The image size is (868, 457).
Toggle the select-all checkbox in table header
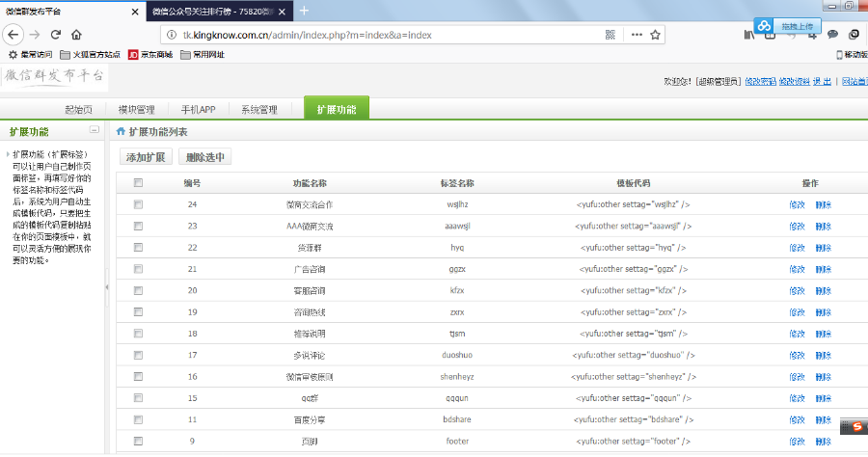point(138,182)
